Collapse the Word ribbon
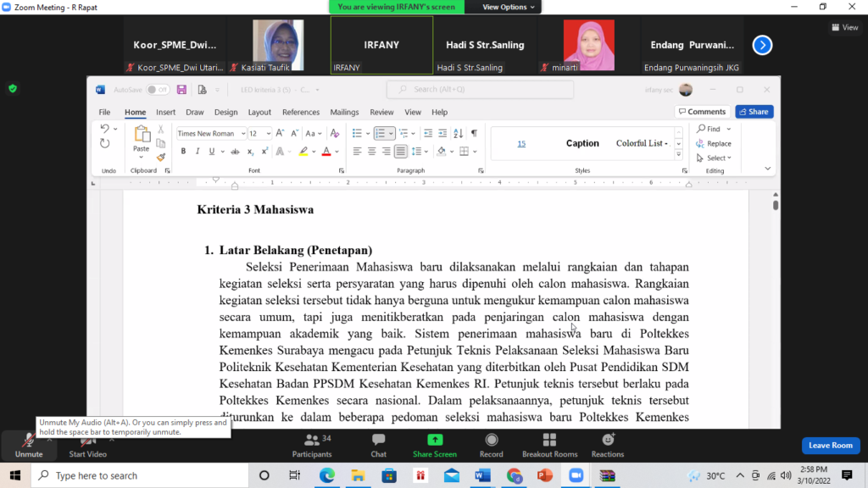 (767, 169)
